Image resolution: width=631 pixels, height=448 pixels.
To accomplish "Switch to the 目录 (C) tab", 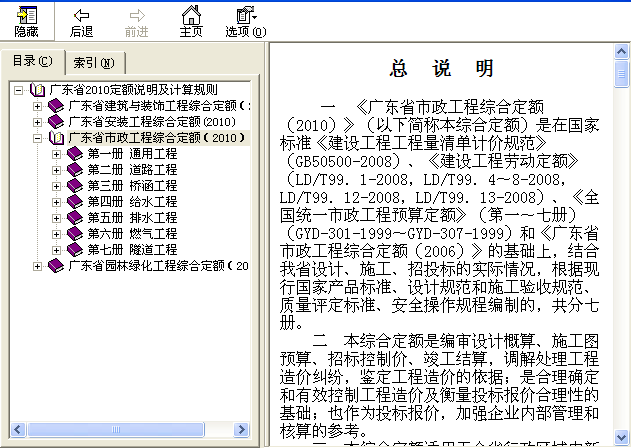I will [x=33, y=61].
